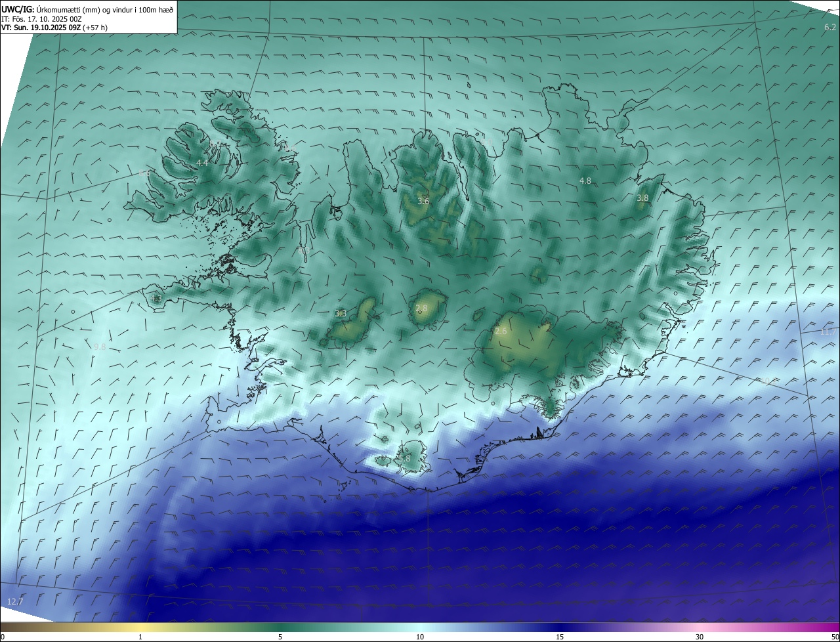840x642 pixels.
Task: Click the 1 tick label on the color scale
Action: (x=140, y=637)
